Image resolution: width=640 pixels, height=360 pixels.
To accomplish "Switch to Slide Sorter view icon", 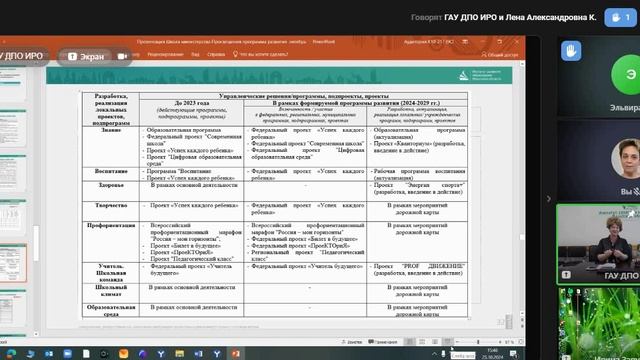I will 422,342.
